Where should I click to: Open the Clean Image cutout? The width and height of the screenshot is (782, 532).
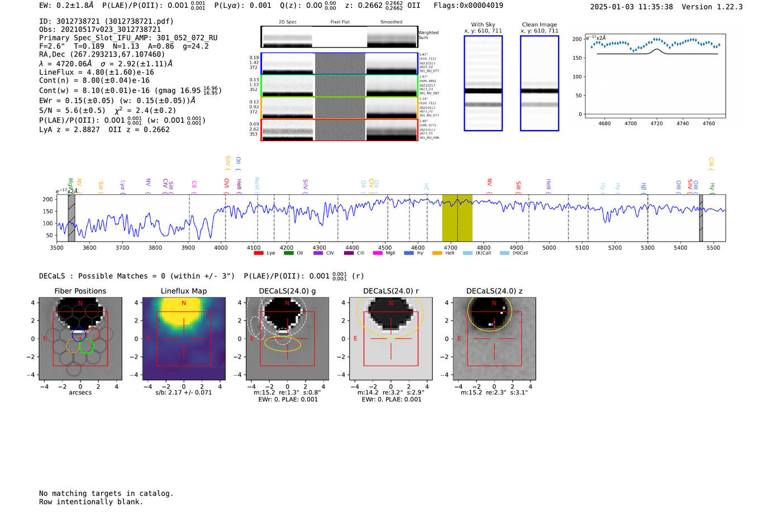point(539,84)
